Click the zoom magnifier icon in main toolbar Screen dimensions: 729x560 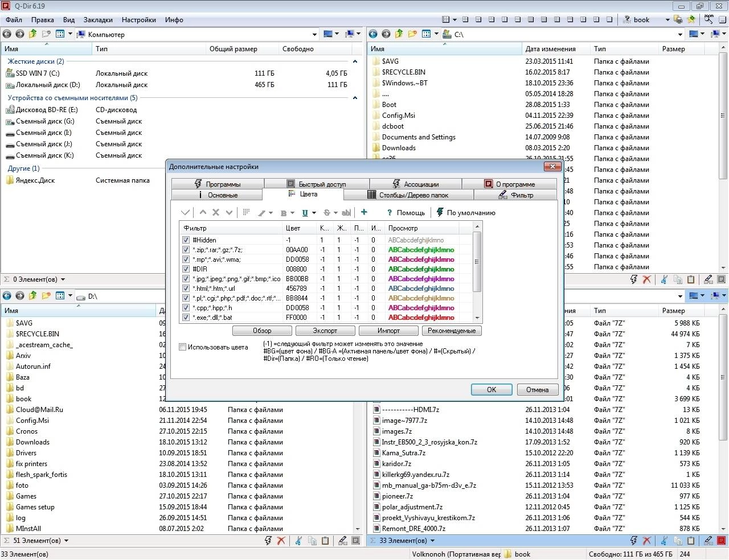(708, 19)
